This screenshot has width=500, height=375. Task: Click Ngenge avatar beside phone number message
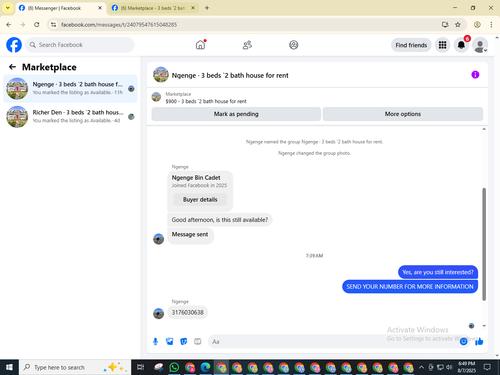click(x=158, y=313)
